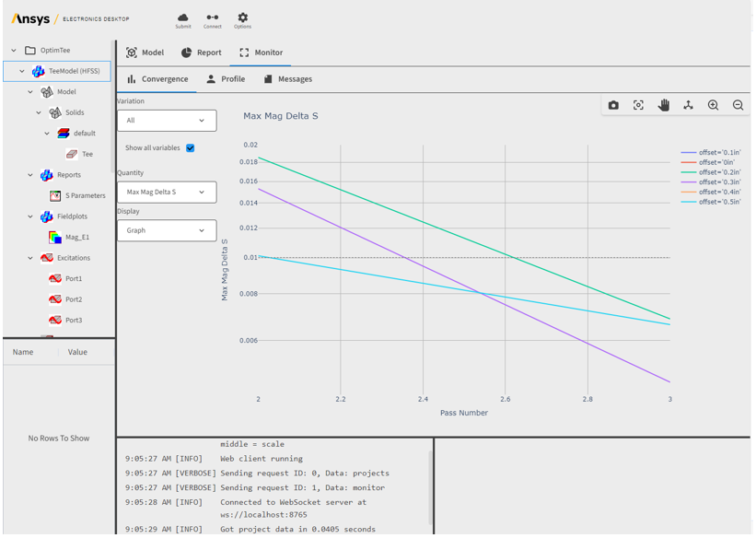The height and width of the screenshot is (538, 756).
Task: Open the Quantity dropdown Max Mag Delta S
Action: click(167, 193)
